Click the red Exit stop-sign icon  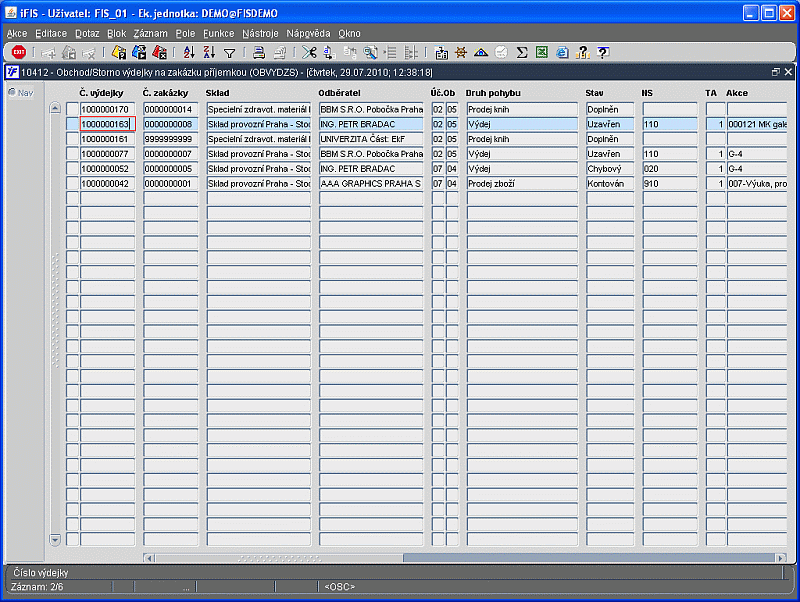coord(19,52)
